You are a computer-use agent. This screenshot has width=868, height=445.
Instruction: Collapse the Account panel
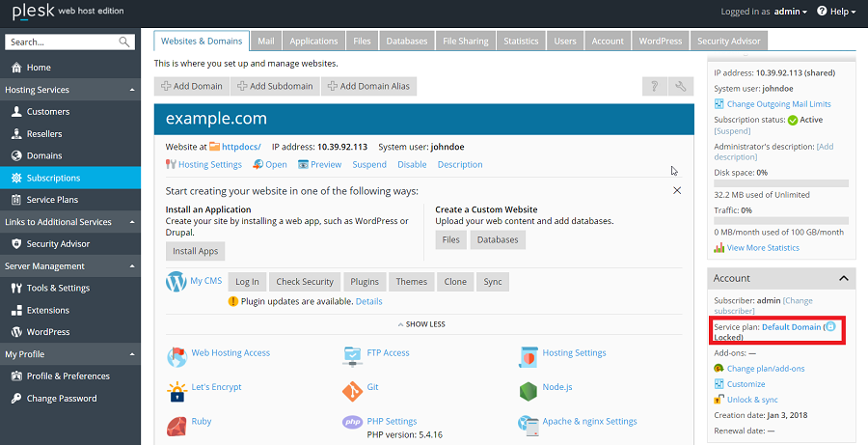(x=844, y=278)
